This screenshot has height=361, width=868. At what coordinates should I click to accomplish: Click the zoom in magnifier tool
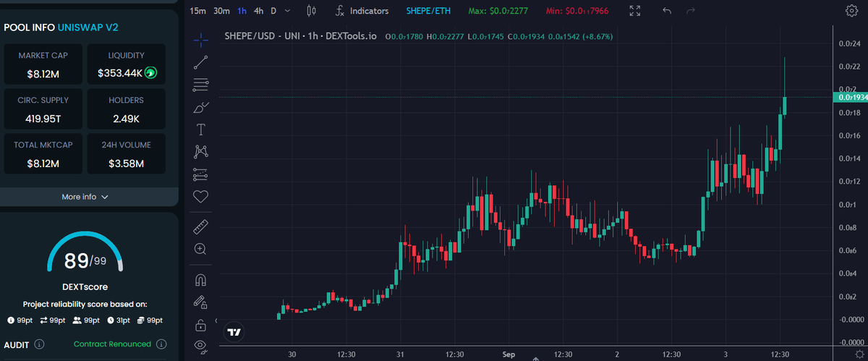coord(200,249)
